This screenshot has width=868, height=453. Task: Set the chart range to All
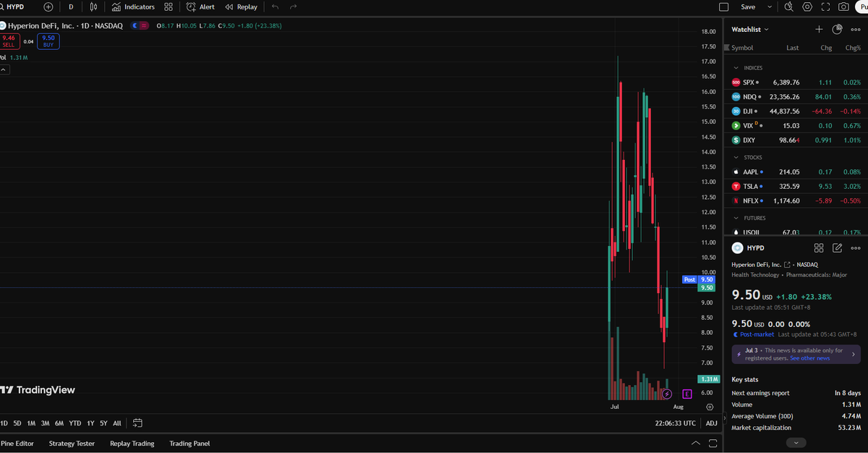[x=117, y=423]
